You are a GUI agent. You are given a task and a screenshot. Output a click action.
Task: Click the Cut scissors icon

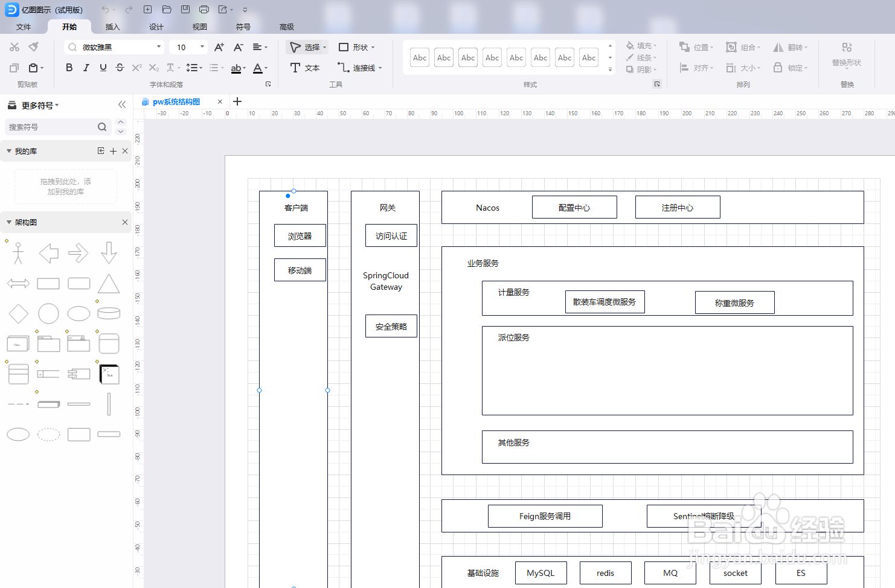point(14,47)
